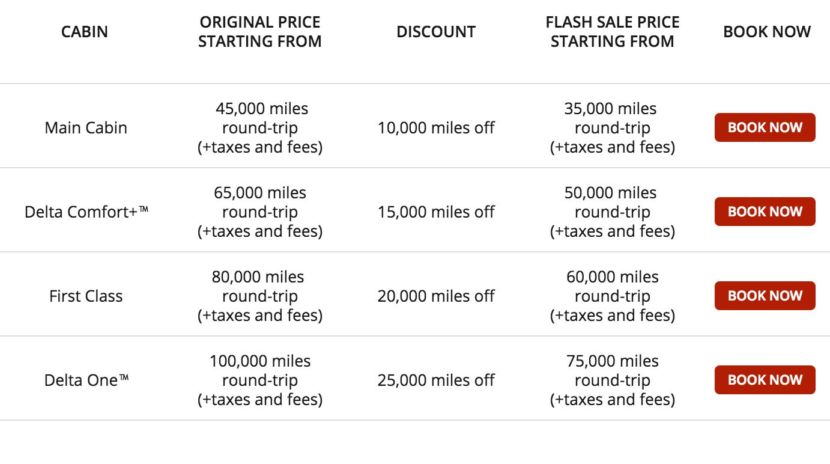Book the First Class flash sale fare
The height and width of the screenshot is (464, 830).
(x=764, y=296)
